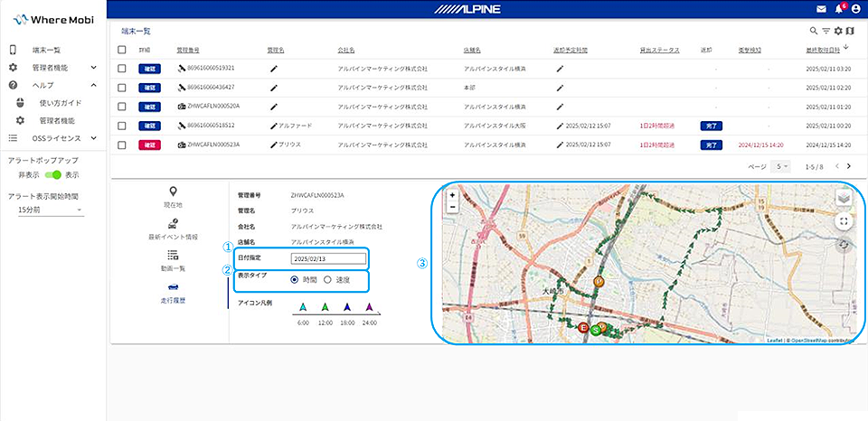Open the filter icon above the table

tap(826, 31)
